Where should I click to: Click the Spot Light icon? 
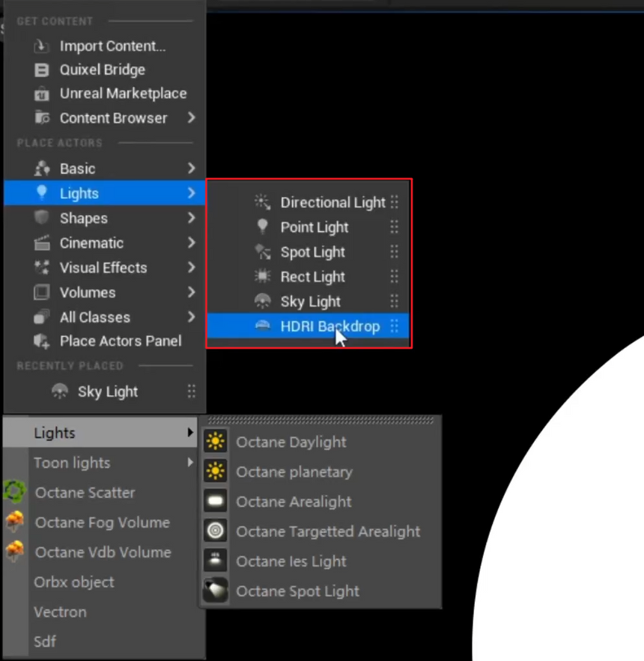[262, 252]
